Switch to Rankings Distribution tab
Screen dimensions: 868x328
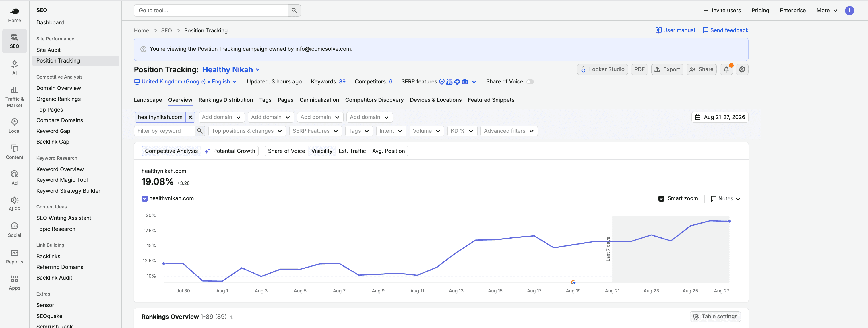pyautogui.click(x=225, y=100)
